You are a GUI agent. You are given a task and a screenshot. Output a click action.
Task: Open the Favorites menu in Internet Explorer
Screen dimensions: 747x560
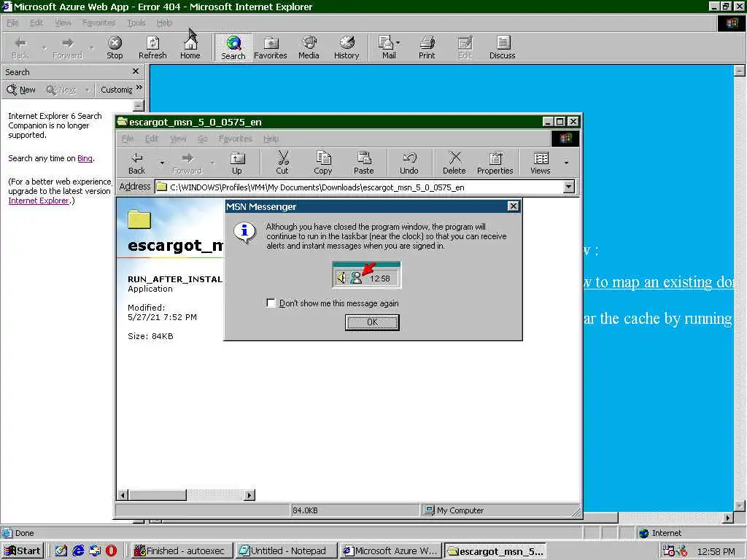(98, 23)
